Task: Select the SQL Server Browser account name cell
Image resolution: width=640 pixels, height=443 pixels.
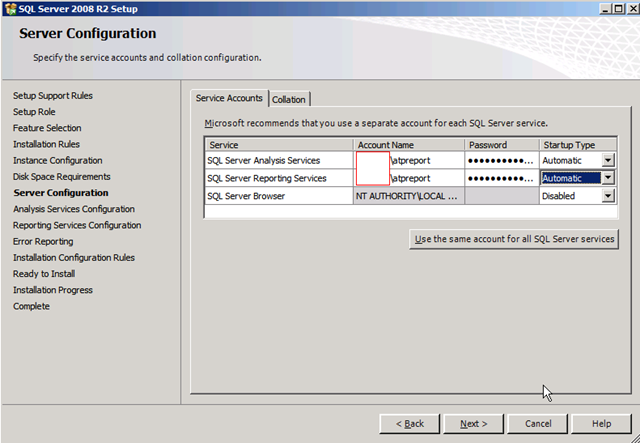Action: pyautogui.click(x=408, y=196)
